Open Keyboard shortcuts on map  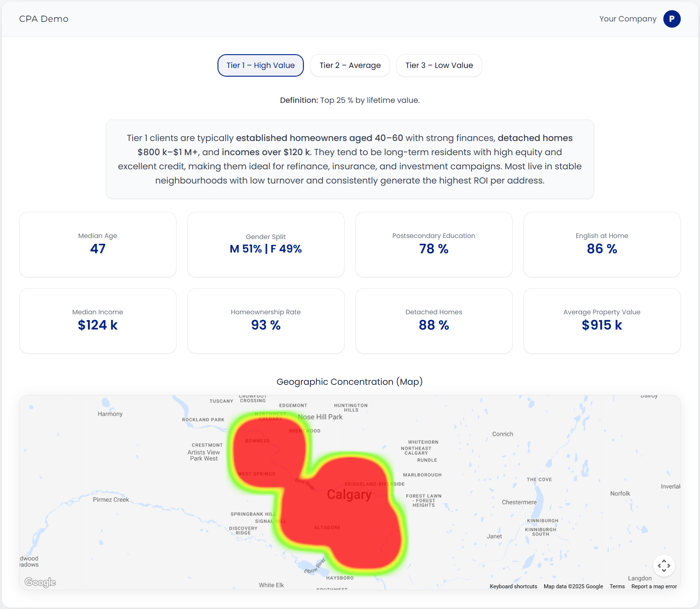pyautogui.click(x=513, y=586)
